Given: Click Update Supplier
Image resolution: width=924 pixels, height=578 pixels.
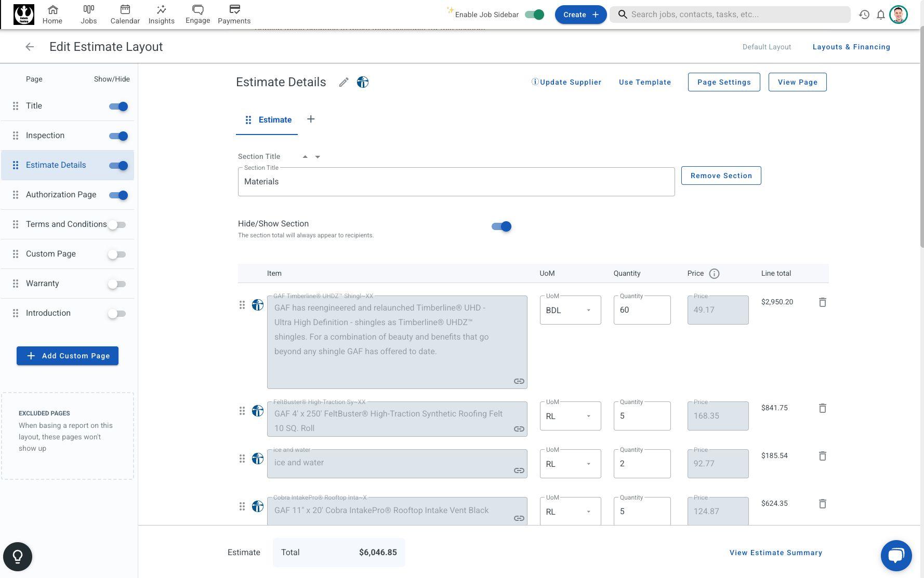Looking at the screenshot, I should coord(566,82).
